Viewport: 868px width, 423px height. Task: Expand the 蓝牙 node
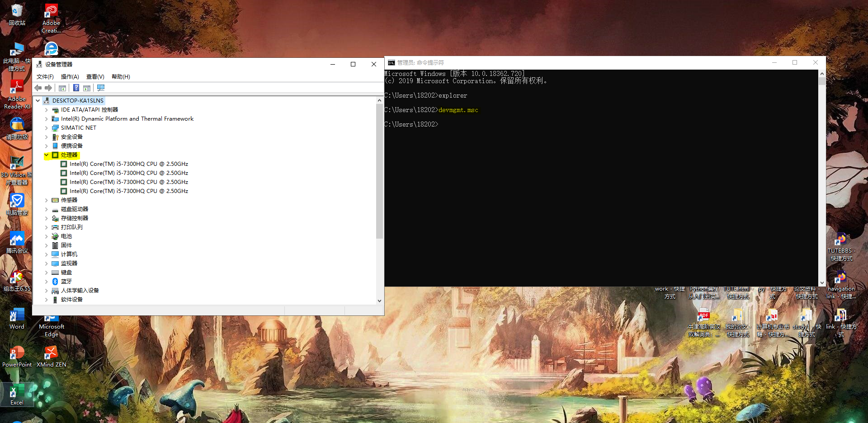point(46,282)
